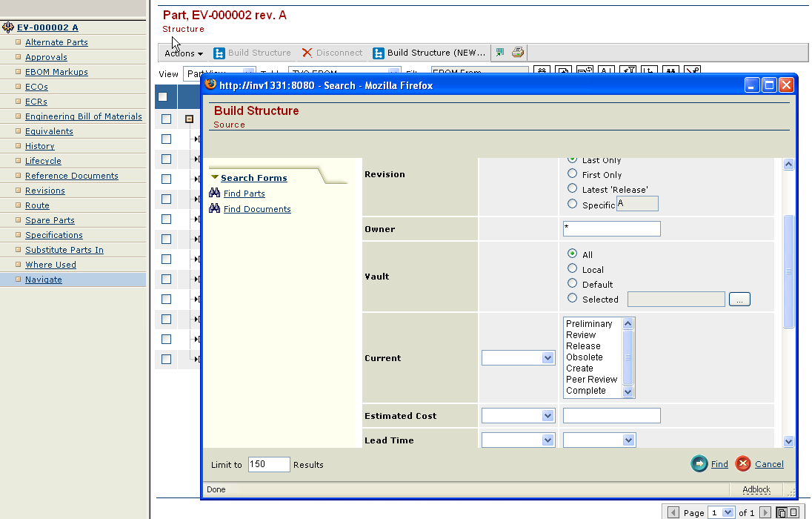Open the Actions menu

pos(184,53)
